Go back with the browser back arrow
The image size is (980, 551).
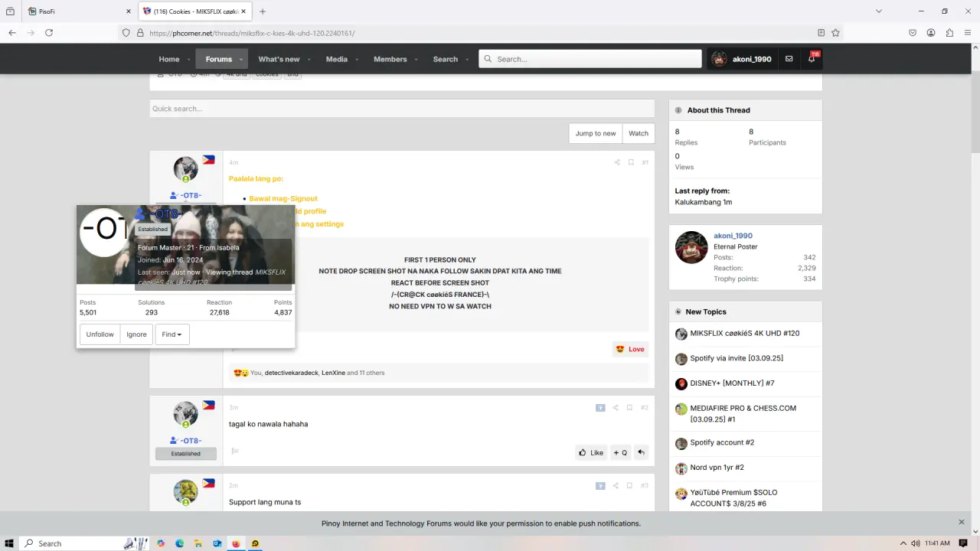[12, 33]
